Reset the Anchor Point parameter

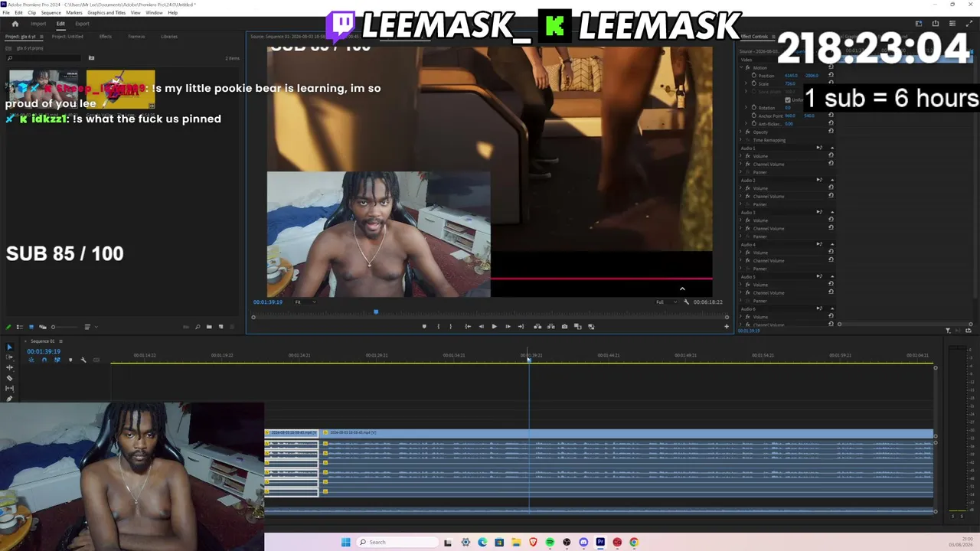(x=831, y=116)
